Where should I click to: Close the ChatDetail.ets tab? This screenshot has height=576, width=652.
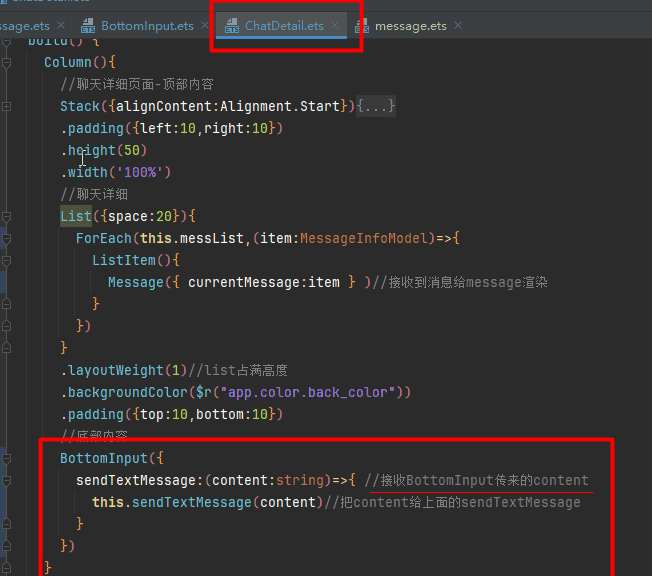336,26
